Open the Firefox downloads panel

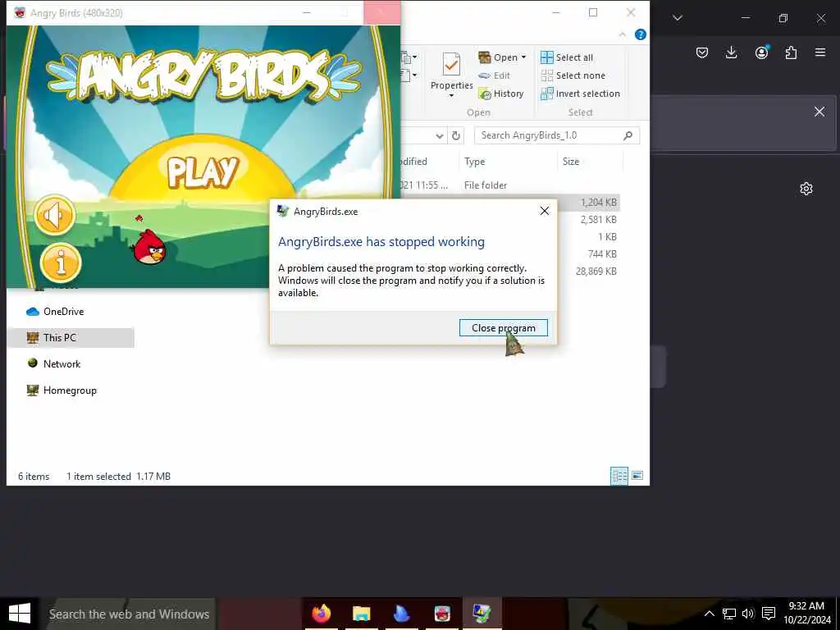coord(731,52)
